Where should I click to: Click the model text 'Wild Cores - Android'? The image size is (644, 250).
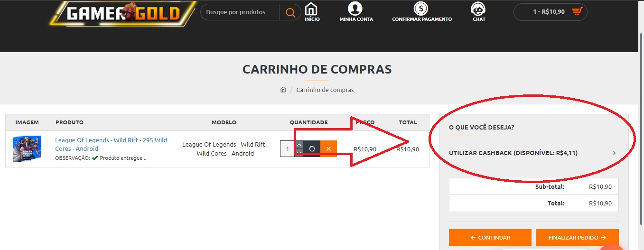pos(225,154)
